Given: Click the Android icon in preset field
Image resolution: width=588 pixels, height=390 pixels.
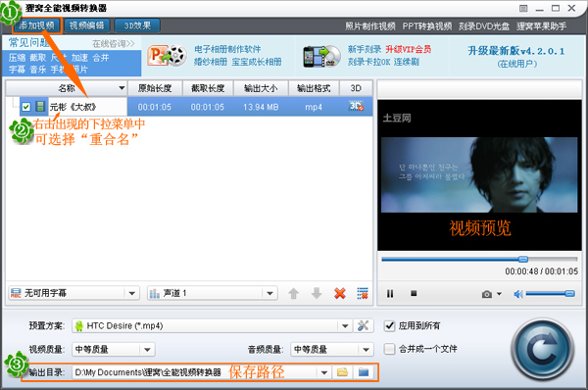Looking at the screenshot, I should (78, 326).
